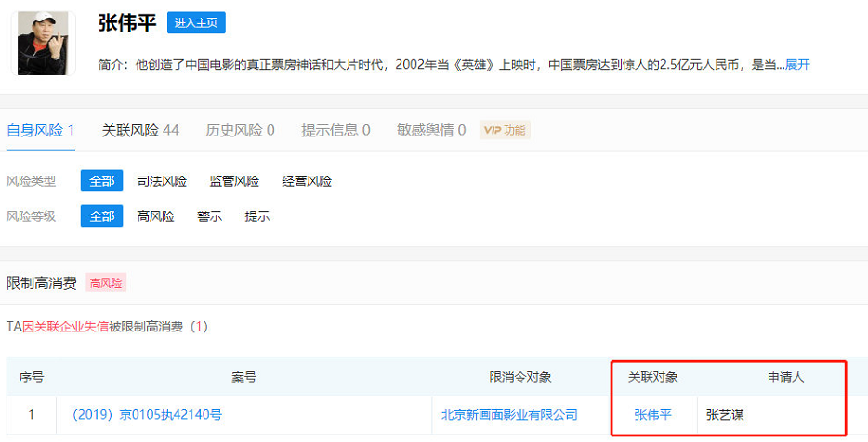868x442 pixels.
Task: Switch to the 关联风险 44 tab
Action: [x=140, y=131]
